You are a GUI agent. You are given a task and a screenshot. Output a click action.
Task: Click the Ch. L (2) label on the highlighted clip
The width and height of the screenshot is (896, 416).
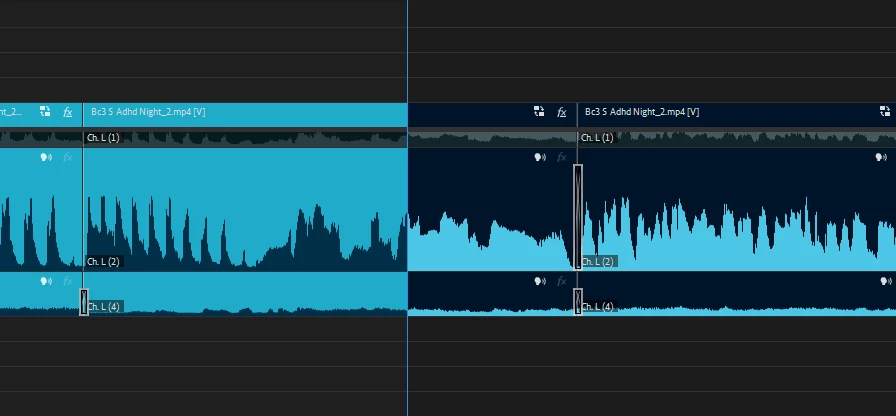[x=103, y=262]
